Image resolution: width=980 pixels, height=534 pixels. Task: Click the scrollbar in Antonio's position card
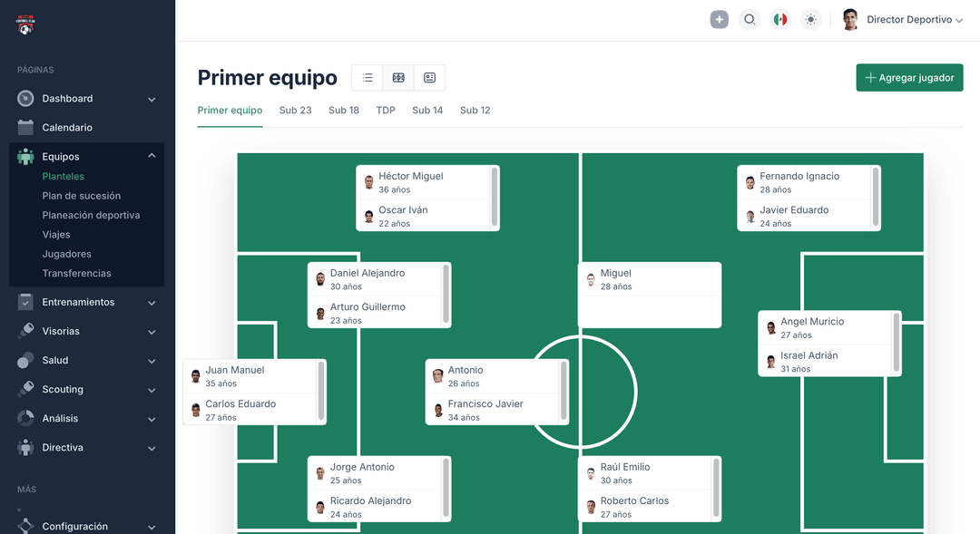click(x=563, y=391)
